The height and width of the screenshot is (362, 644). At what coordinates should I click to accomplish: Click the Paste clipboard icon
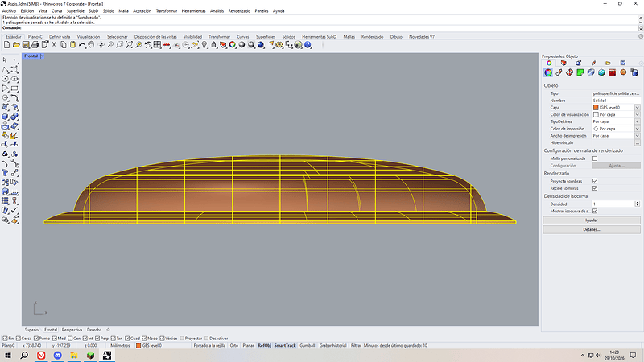click(72, 45)
